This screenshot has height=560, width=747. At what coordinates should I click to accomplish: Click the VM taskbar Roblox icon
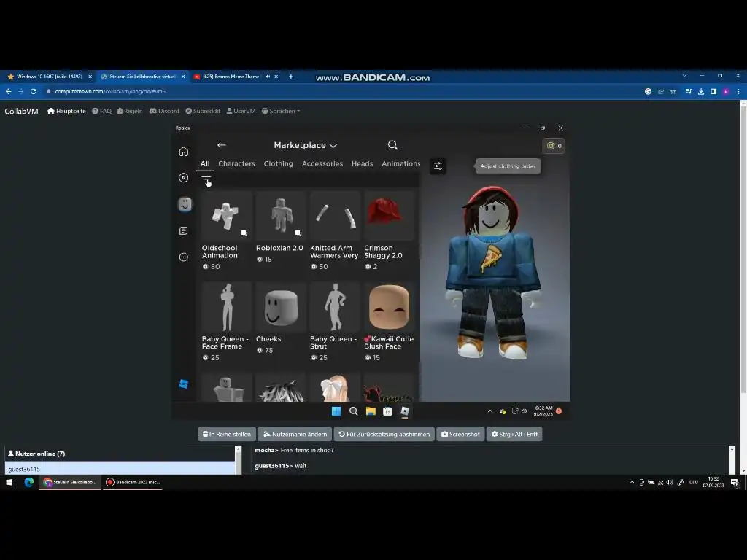[x=405, y=411]
